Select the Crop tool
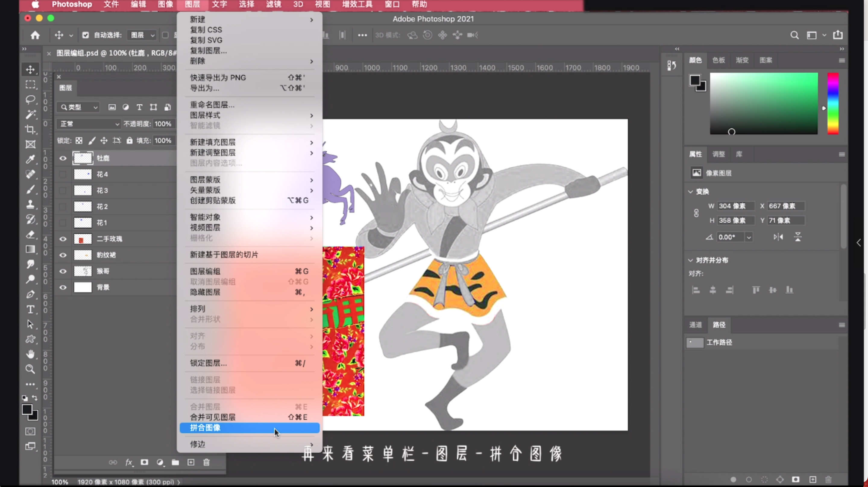The width and height of the screenshot is (868, 487). pos(30,129)
